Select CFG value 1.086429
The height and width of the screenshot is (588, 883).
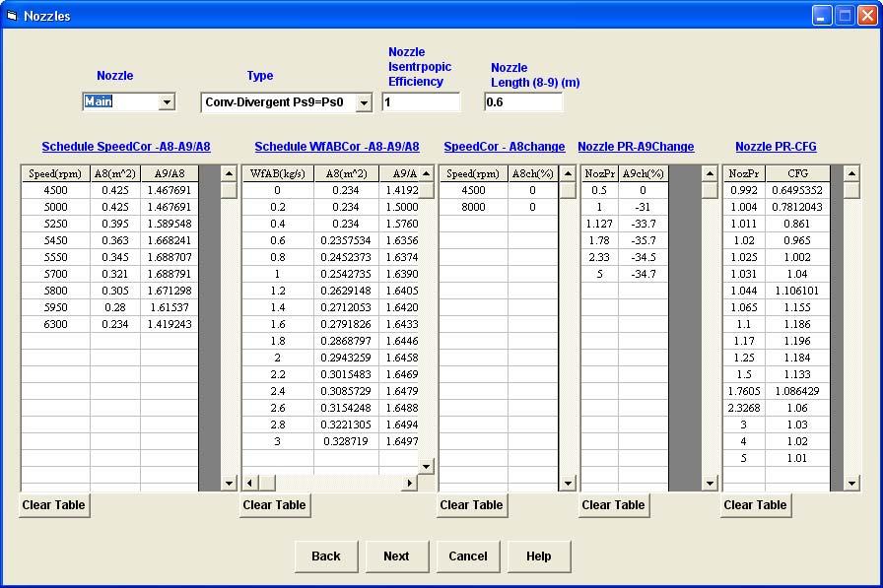pyautogui.click(x=797, y=391)
